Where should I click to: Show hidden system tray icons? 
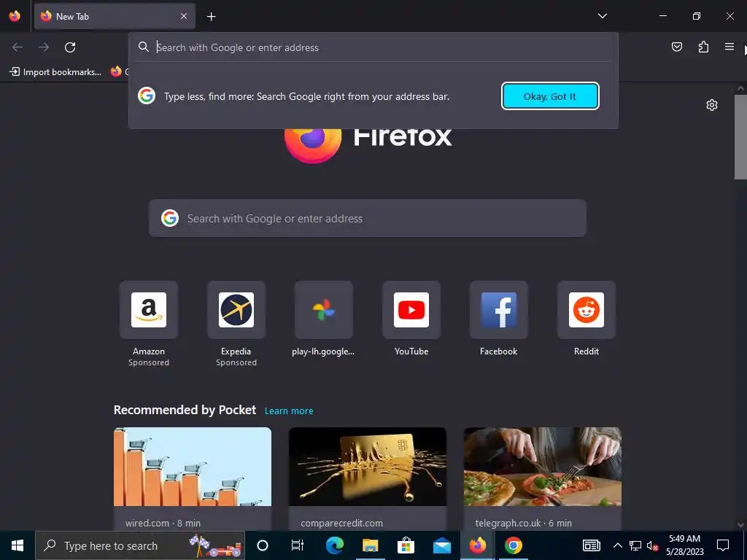pos(617,545)
